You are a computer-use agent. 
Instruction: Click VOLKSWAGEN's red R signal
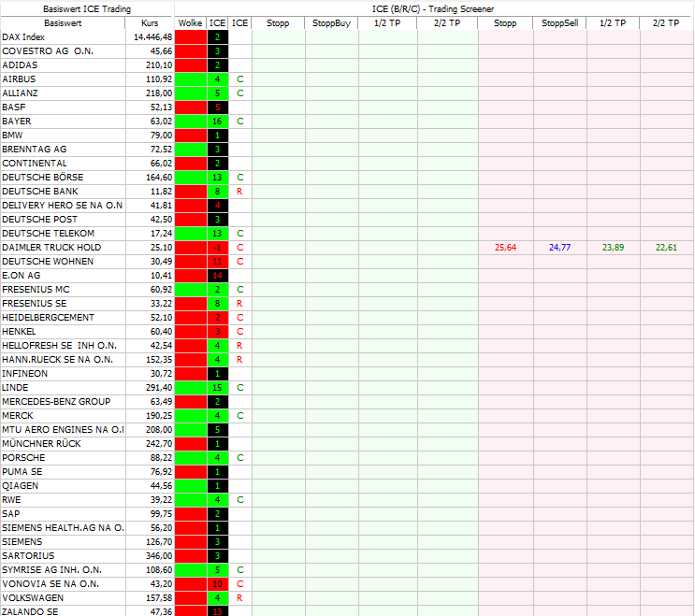239,598
